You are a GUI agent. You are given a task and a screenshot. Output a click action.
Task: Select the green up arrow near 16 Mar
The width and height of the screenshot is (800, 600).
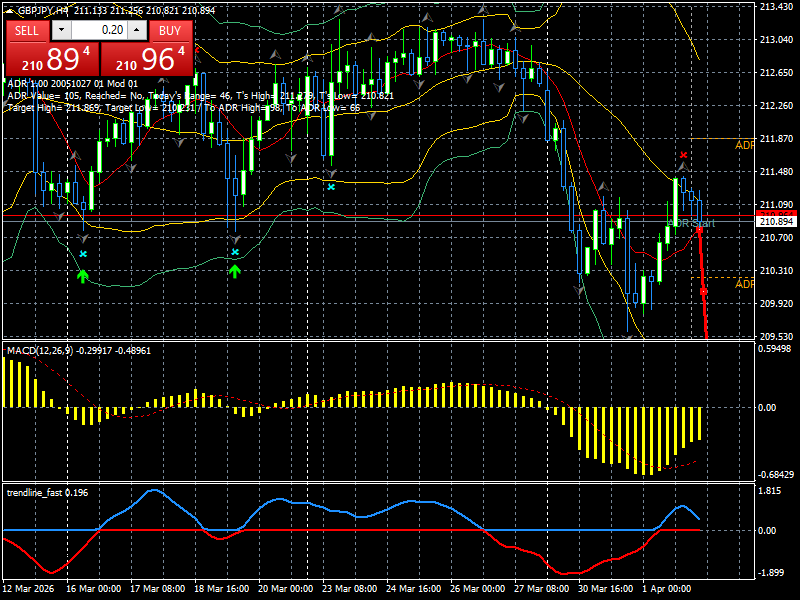(x=83, y=276)
